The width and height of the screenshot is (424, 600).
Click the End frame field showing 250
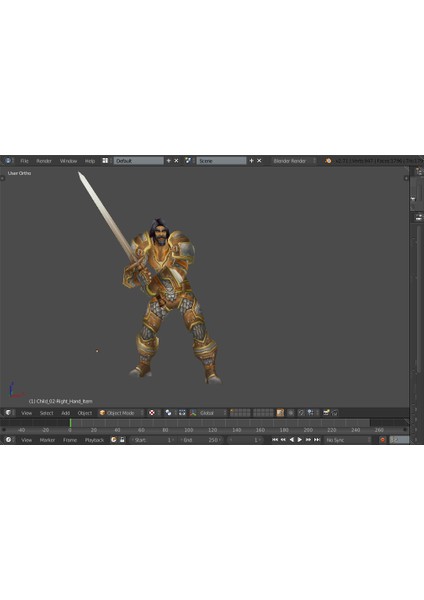tap(200, 440)
